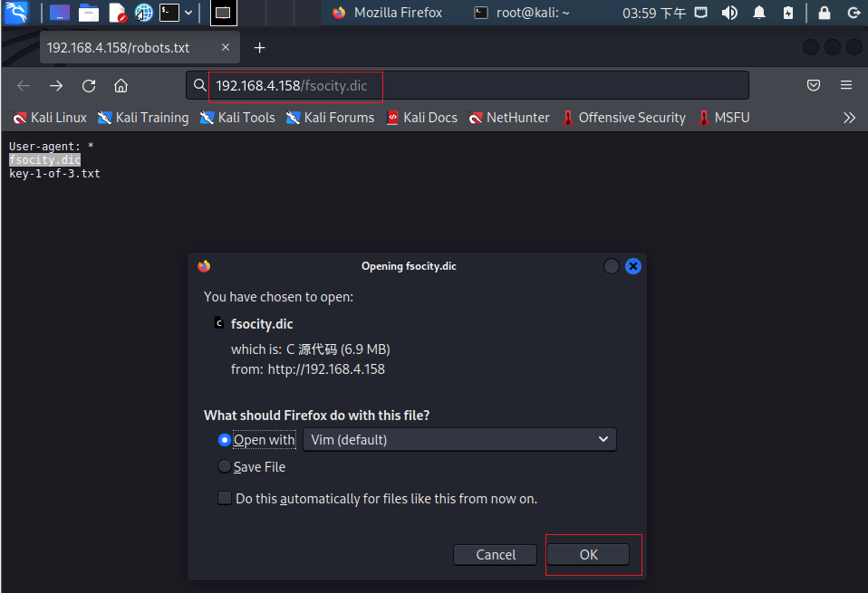Screen dimensions: 868x593
Task: Open the Firefox hamburger menu
Action: pos(846,84)
